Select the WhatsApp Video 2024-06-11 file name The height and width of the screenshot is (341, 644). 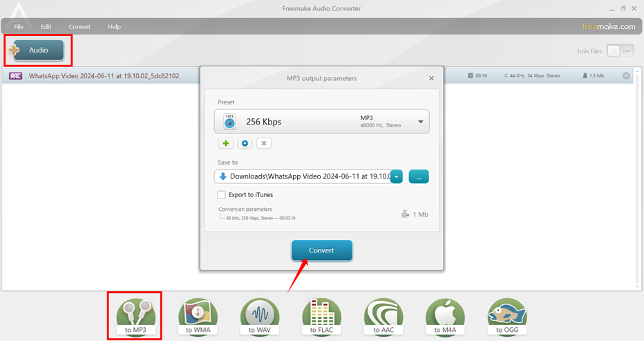pos(104,75)
